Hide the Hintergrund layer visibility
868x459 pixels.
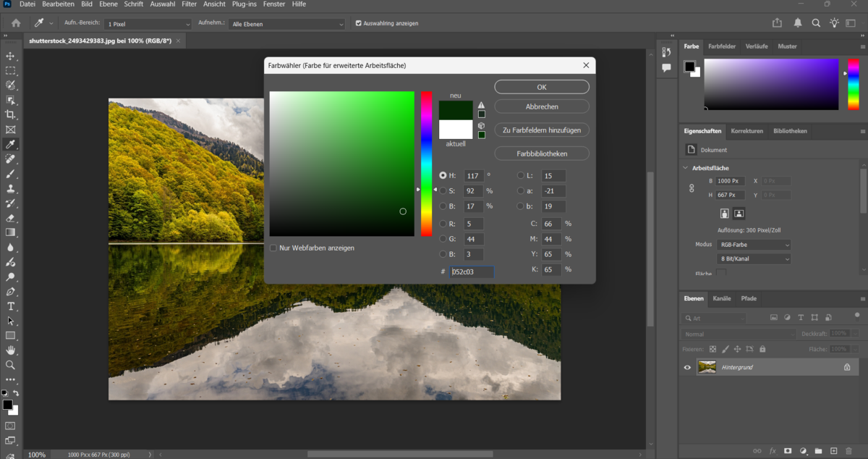click(x=687, y=367)
